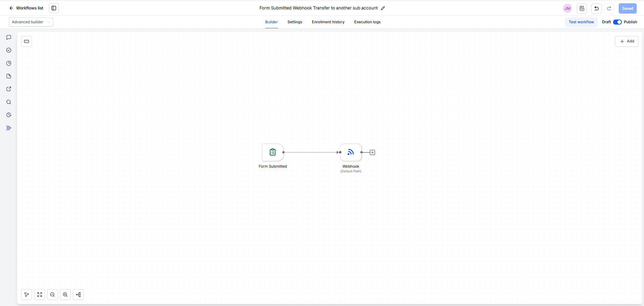The width and height of the screenshot is (644, 306).
Task: Toggle the Draft/Publish switch
Action: 617,22
